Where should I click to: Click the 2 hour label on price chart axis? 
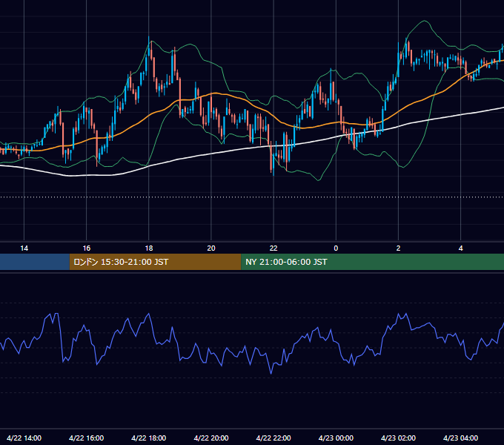pos(398,248)
